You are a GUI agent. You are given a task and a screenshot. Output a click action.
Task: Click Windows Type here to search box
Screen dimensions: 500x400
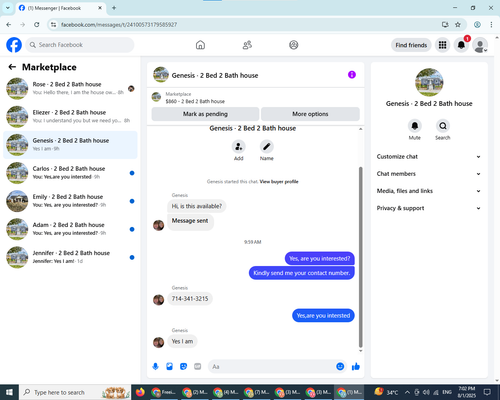(75, 392)
